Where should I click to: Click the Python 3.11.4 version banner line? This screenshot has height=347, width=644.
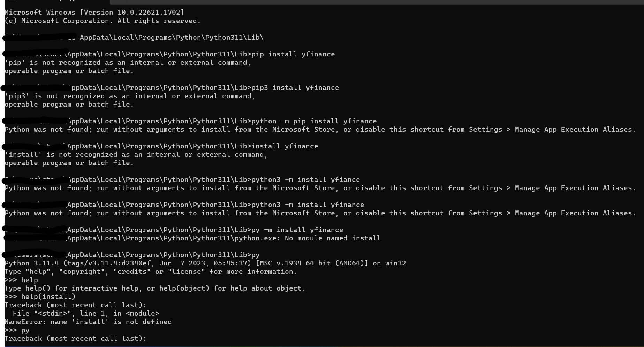pyautogui.click(x=205, y=263)
